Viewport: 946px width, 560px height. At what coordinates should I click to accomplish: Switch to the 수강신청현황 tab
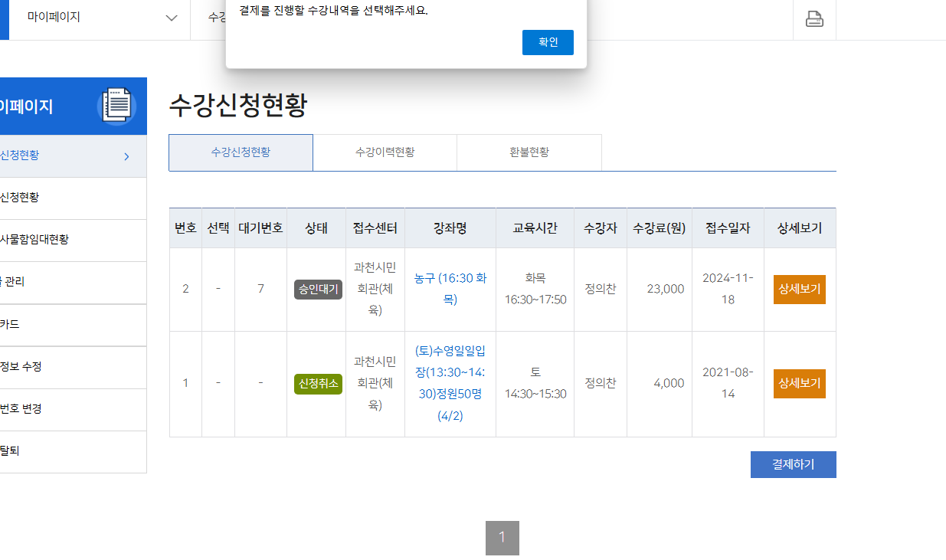click(x=241, y=152)
